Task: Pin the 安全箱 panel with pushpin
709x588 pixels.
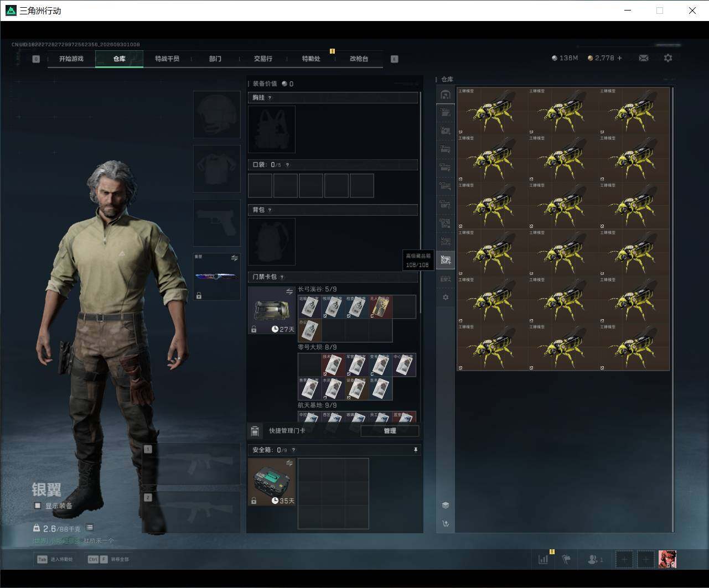Action: [416, 450]
